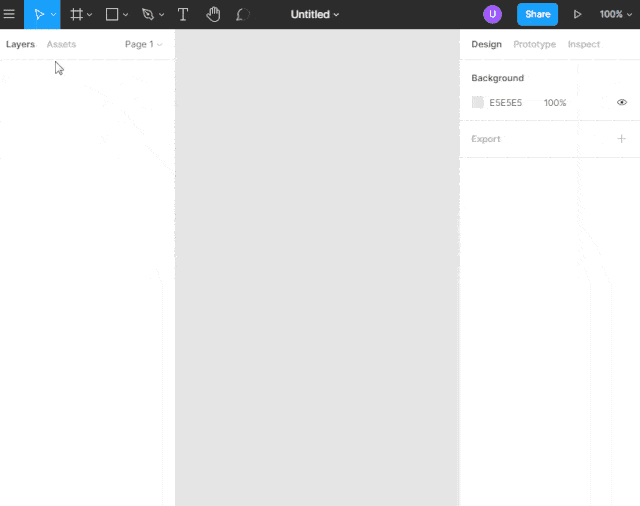Open the 100% zoom dropdown
This screenshot has height=506, width=640.
pyautogui.click(x=615, y=14)
